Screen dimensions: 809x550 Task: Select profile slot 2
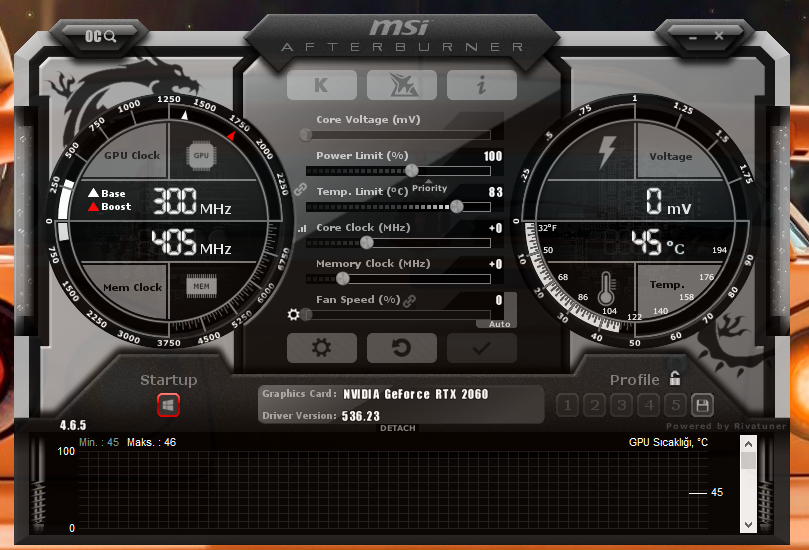coord(594,406)
